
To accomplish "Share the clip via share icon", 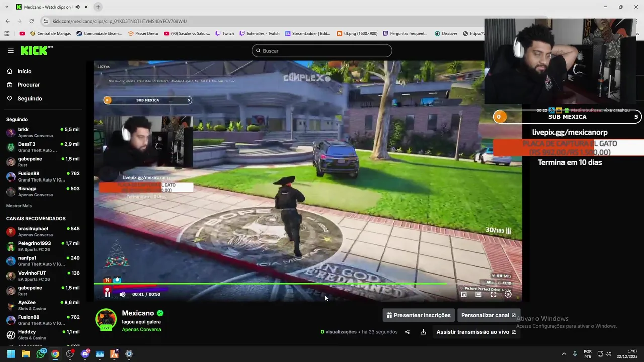I will click(407, 332).
